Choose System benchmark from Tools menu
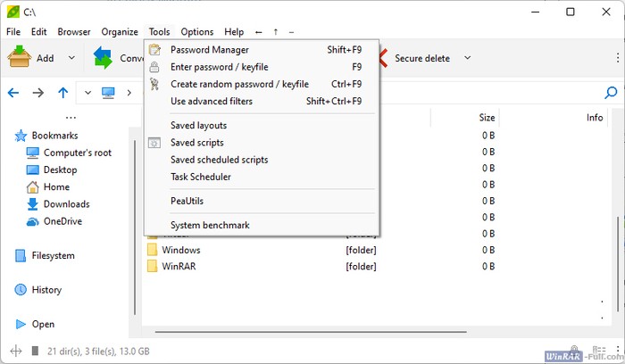 coord(210,226)
